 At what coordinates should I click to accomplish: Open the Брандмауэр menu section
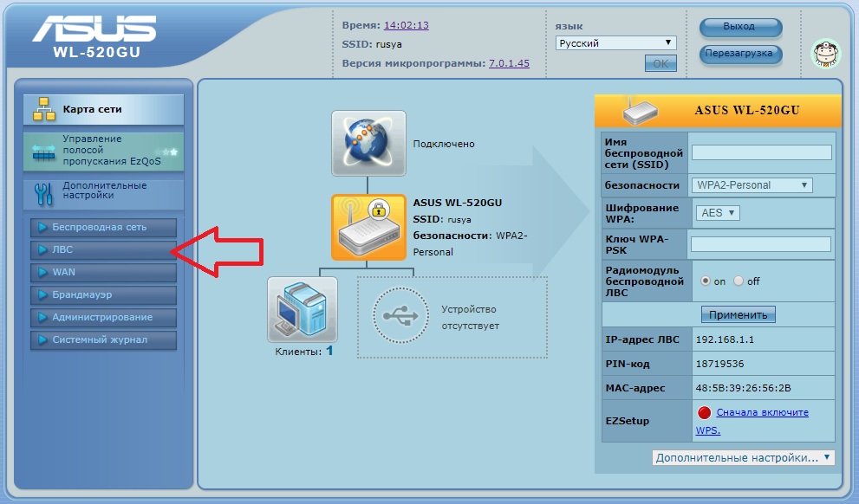[x=103, y=294]
